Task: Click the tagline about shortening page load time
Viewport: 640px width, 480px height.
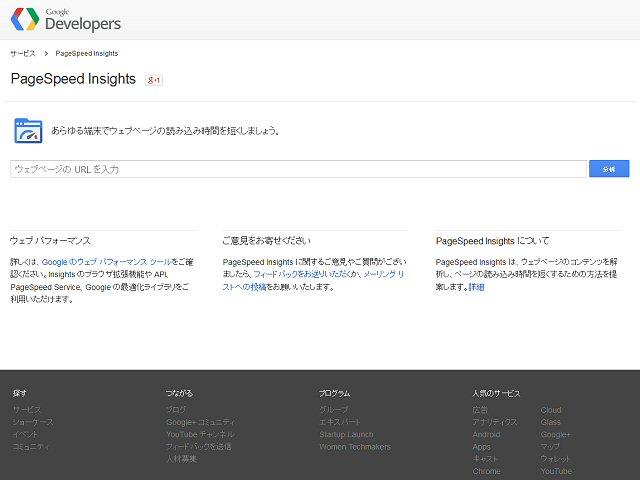Action: (x=165, y=131)
